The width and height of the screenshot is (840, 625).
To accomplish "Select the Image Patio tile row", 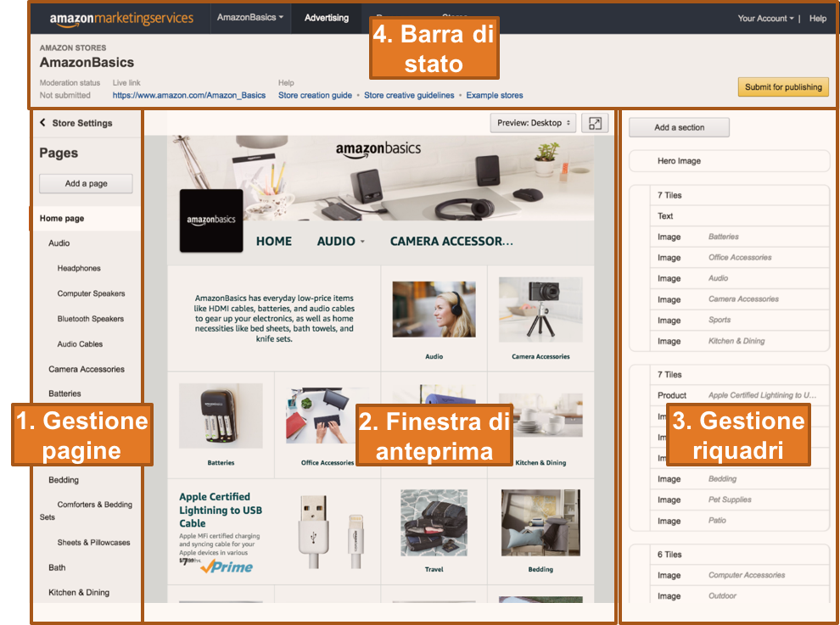I will [739, 521].
